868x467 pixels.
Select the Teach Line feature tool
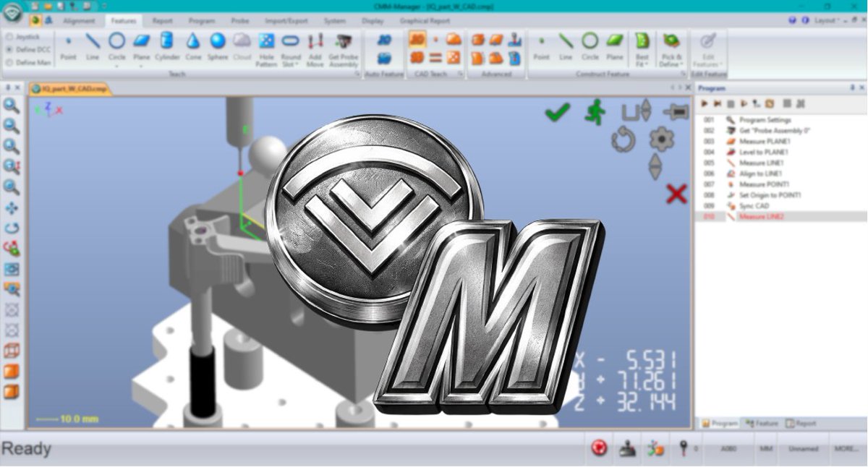(93, 46)
